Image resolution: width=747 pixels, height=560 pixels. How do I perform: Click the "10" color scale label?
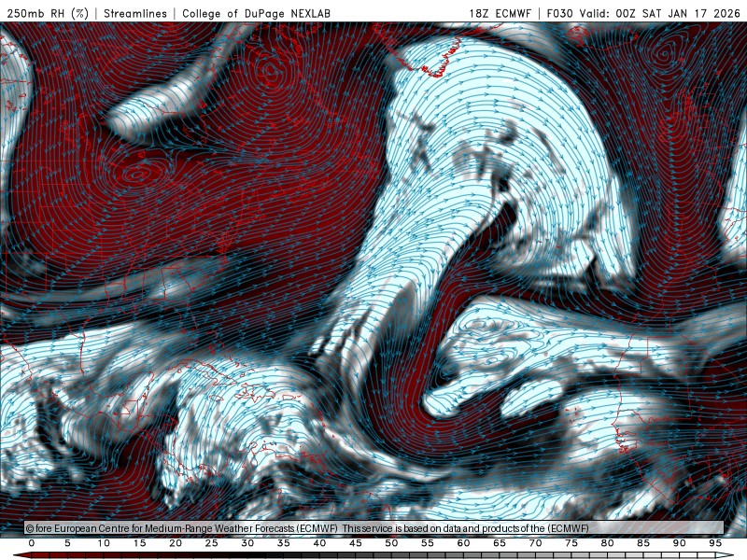click(104, 543)
